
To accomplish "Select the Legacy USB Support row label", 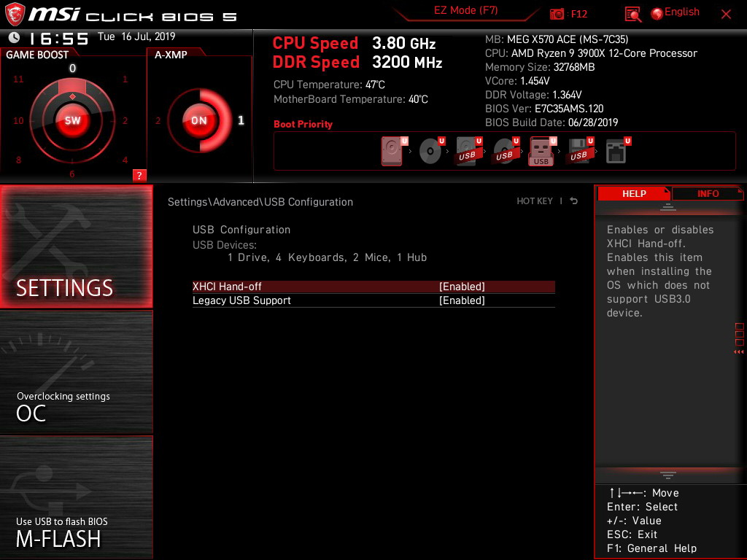I will click(241, 300).
